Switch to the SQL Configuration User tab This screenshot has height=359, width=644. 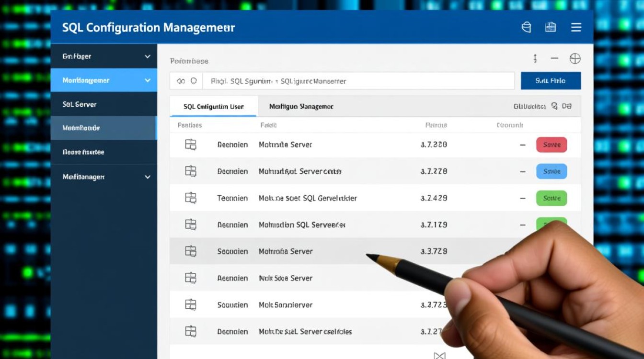tap(214, 107)
